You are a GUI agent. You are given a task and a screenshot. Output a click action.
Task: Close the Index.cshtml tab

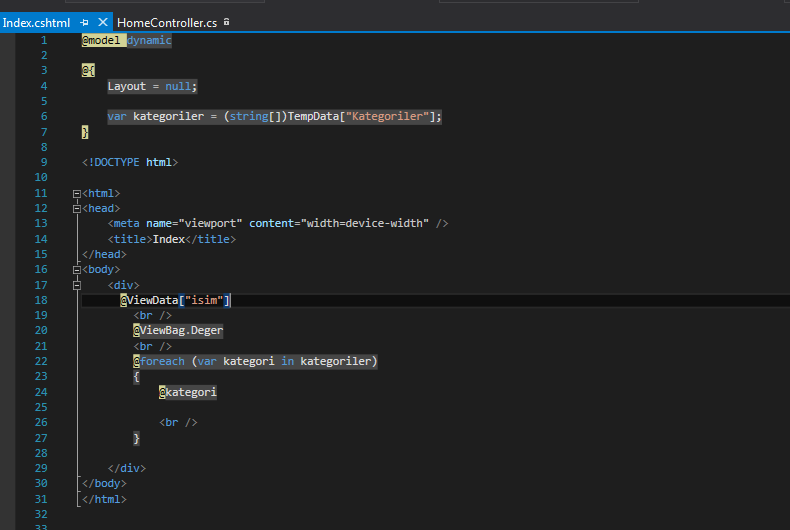point(103,22)
